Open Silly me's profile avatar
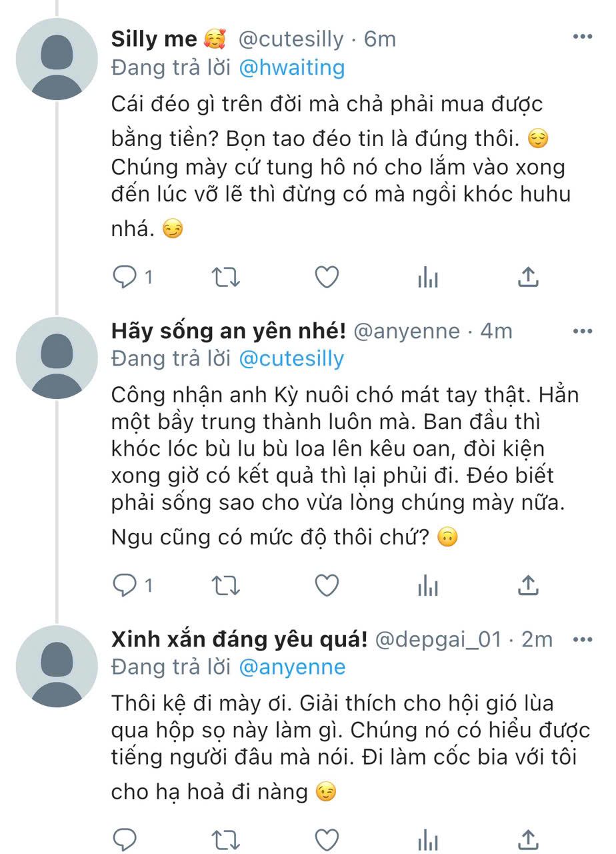Image resolution: width=616 pixels, height=854 pixels. pos(57,59)
